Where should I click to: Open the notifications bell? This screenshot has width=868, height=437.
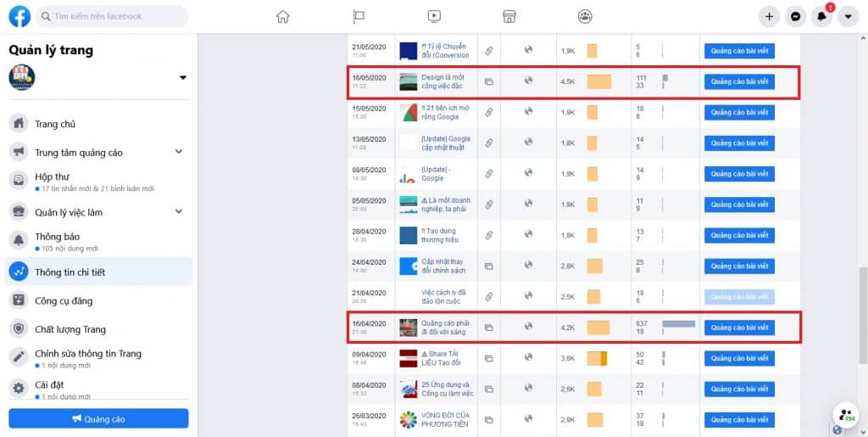point(822,17)
